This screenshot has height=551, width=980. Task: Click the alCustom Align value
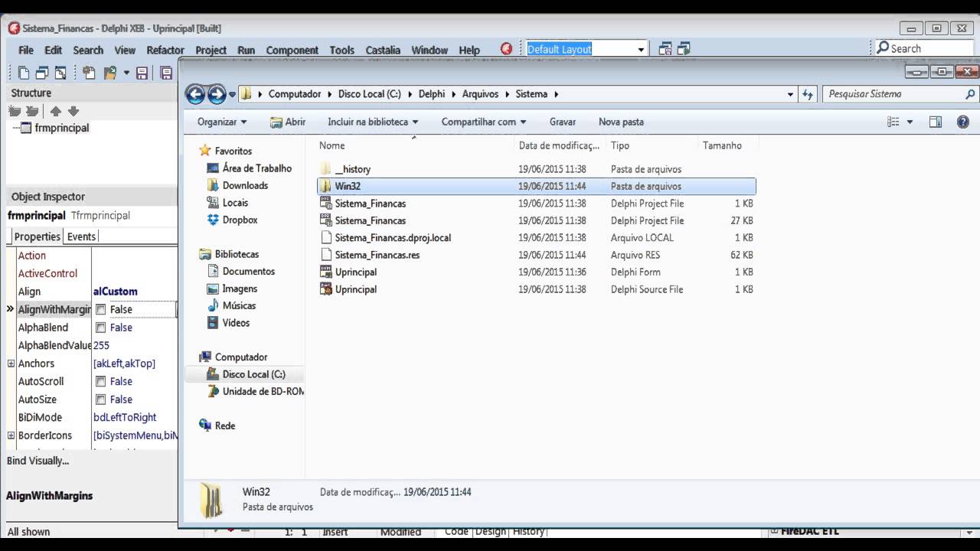[x=116, y=292]
